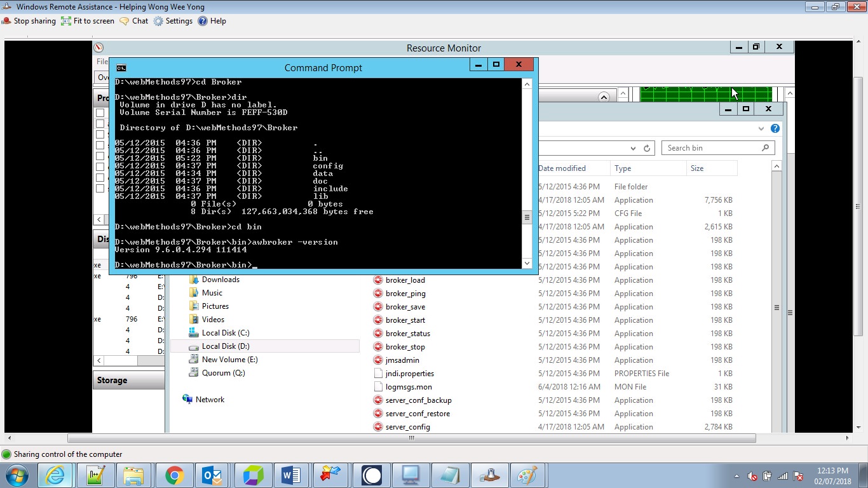Select the broker_load application icon
The height and width of the screenshot is (488, 868).
click(x=377, y=280)
